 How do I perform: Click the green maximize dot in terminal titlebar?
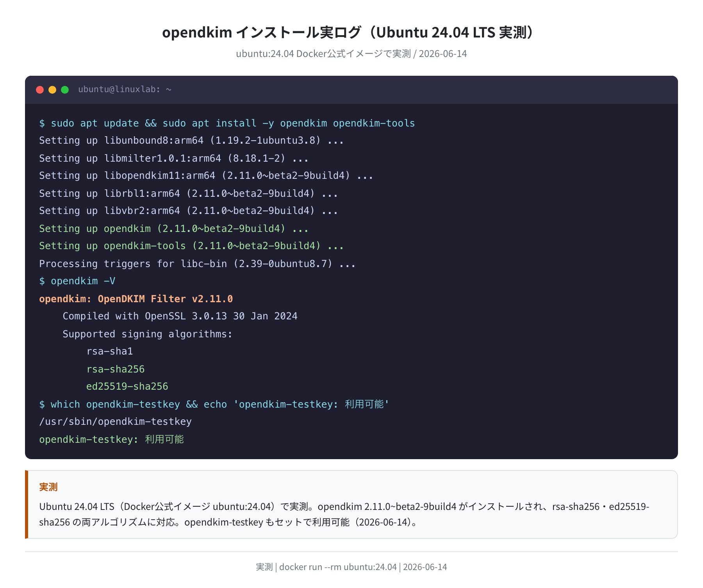(65, 90)
